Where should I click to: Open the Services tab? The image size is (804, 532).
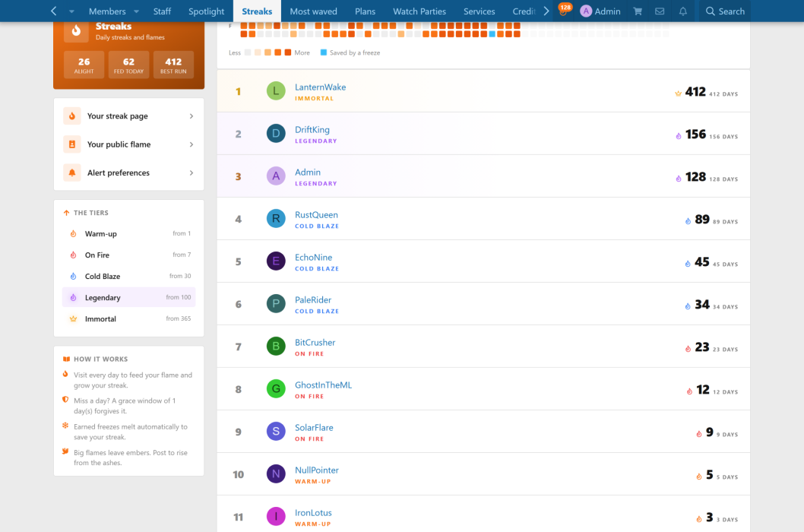480,11
